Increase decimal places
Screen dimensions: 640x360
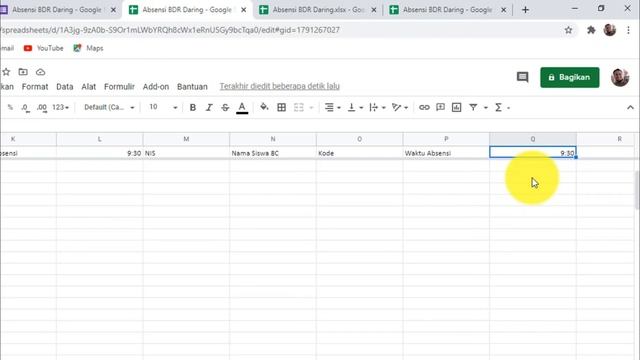pyautogui.click(x=41, y=107)
